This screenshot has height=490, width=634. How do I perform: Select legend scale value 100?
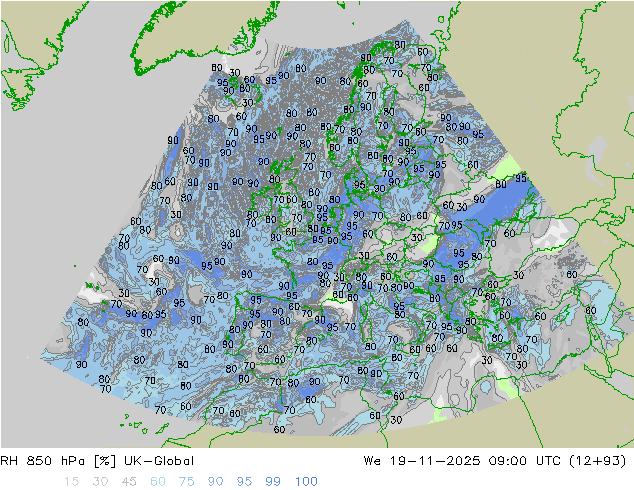coord(306,482)
